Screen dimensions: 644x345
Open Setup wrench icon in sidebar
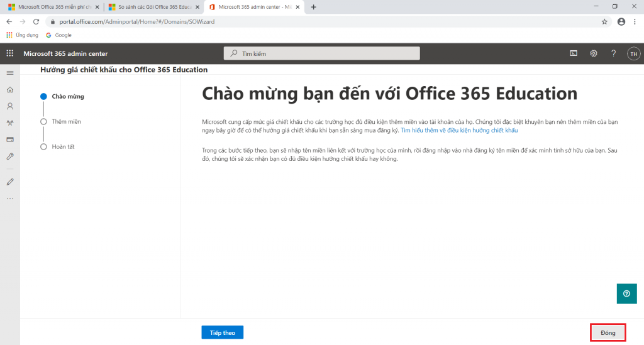coord(10,156)
